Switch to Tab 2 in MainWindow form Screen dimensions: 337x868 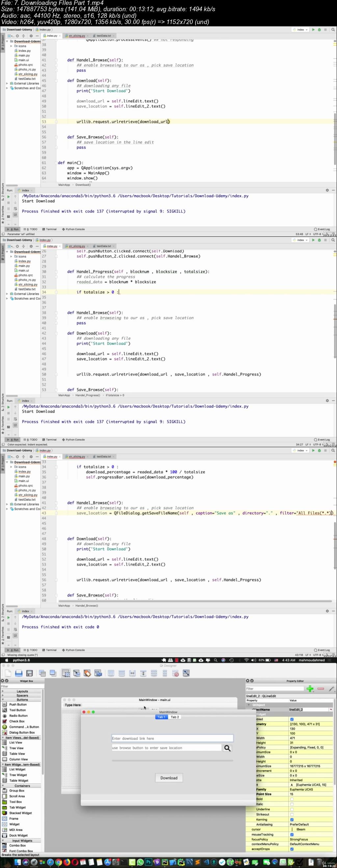tap(175, 717)
